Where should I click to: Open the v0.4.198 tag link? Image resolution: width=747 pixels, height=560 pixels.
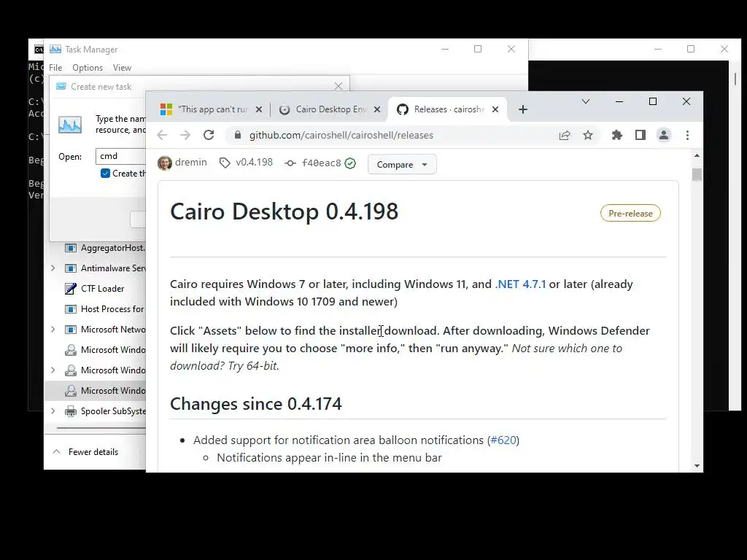click(255, 163)
